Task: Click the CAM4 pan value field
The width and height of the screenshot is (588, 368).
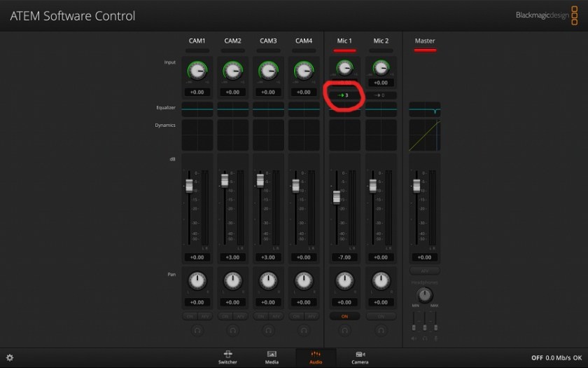Action: point(304,303)
